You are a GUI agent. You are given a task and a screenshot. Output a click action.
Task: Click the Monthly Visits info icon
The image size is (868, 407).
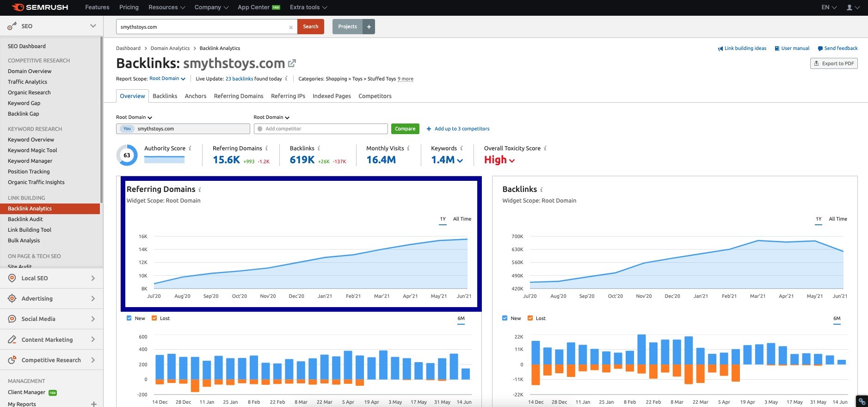click(408, 148)
